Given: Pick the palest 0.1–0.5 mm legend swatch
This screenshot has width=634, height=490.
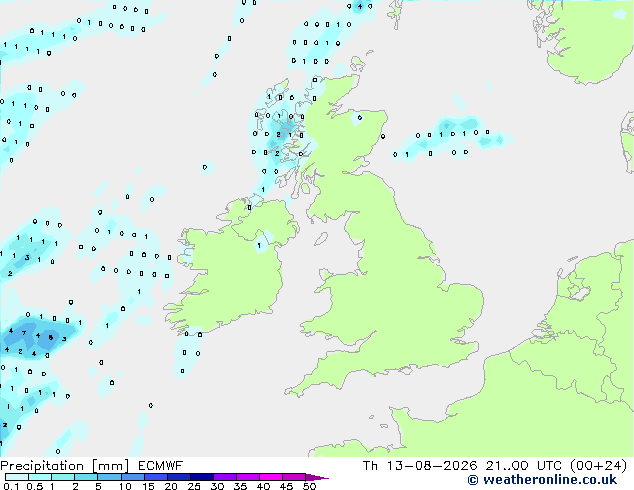Looking at the screenshot, I should (17, 477).
